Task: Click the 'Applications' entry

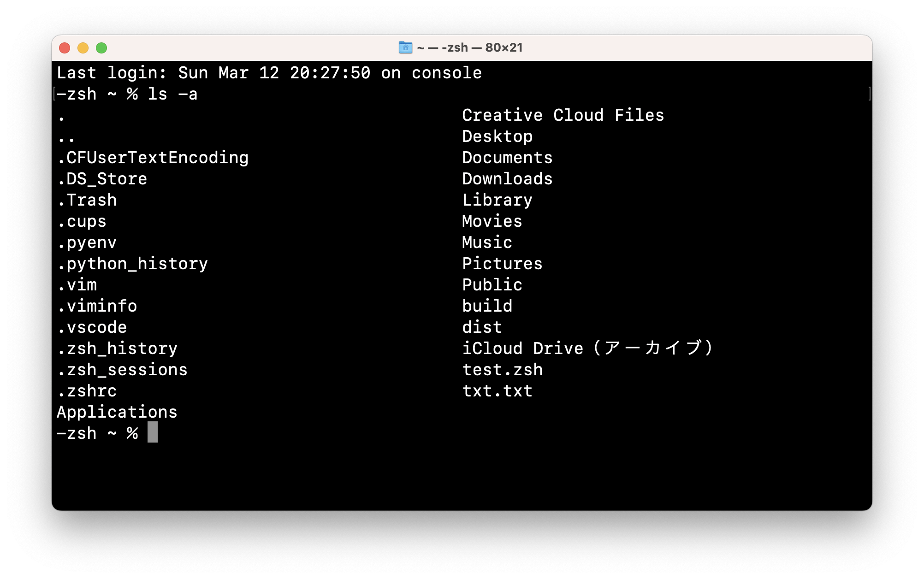Action: point(117,412)
